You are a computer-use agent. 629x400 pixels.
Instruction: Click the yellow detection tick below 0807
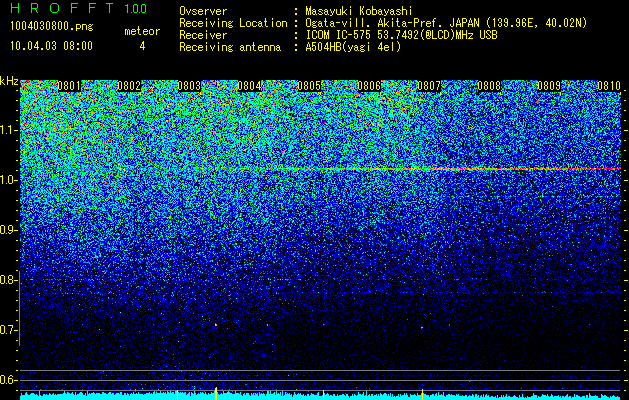[x=422, y=394]
